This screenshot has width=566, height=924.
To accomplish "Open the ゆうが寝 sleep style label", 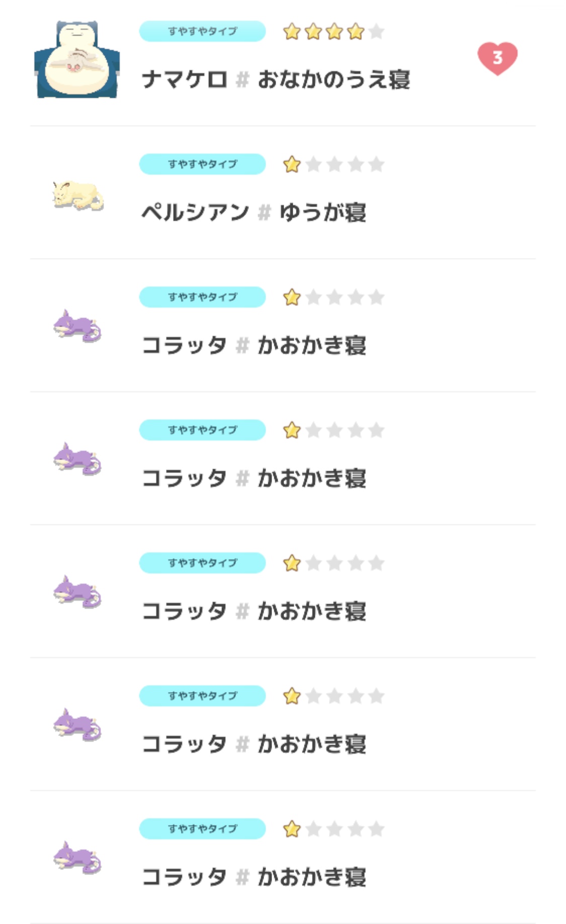I will tap(322, 212).
